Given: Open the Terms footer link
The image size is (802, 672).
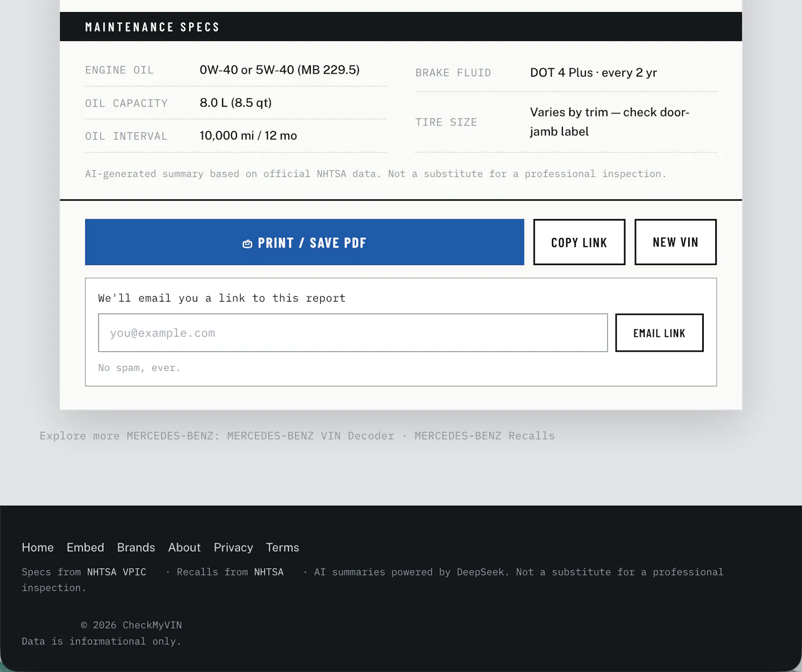Looking at the screenshot, I should pos(282,547).
